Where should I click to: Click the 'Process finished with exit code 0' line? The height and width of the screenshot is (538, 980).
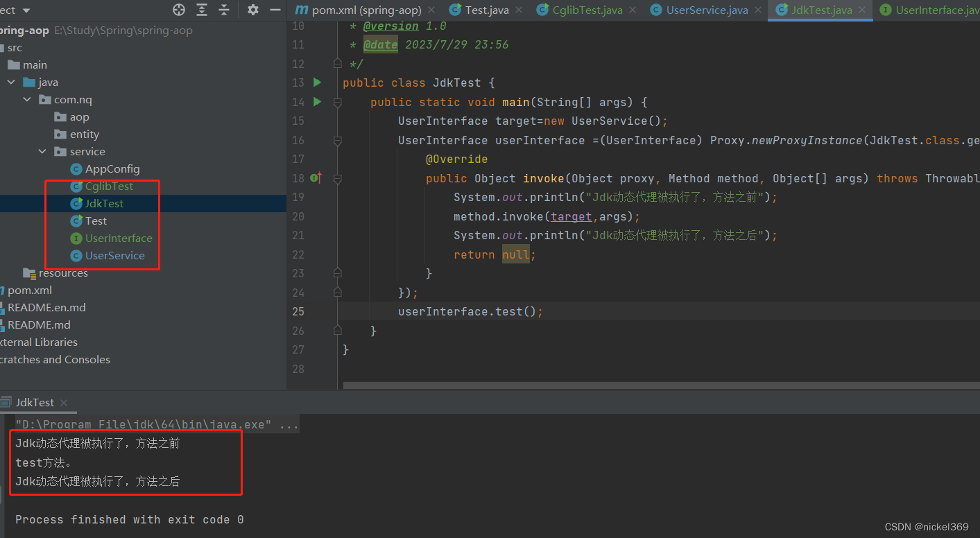pos(129,519)
